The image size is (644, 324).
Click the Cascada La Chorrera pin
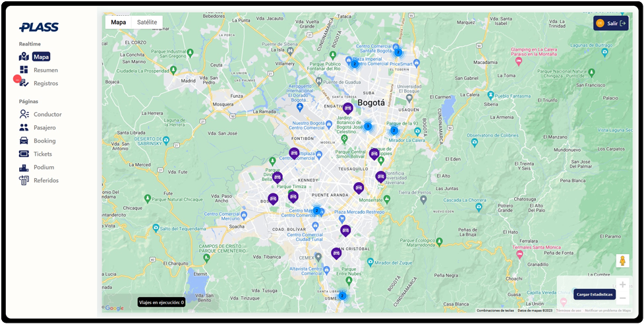pos(479,207)
